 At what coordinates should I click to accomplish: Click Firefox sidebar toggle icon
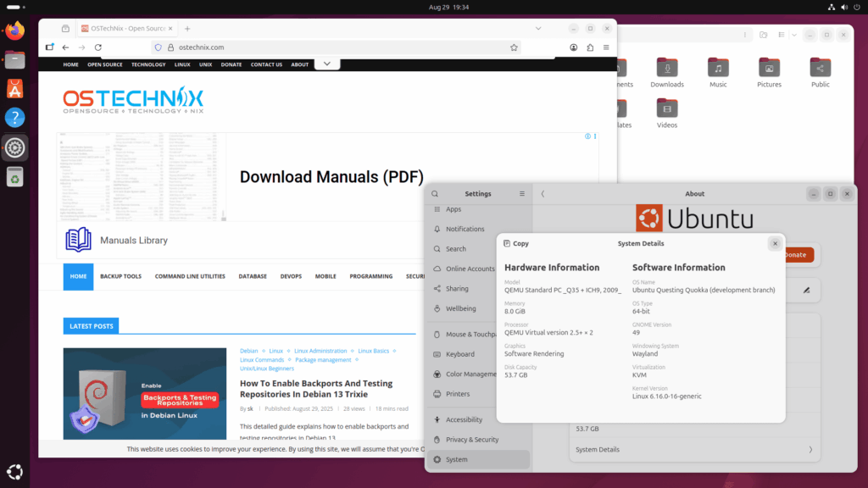point(50,47)
